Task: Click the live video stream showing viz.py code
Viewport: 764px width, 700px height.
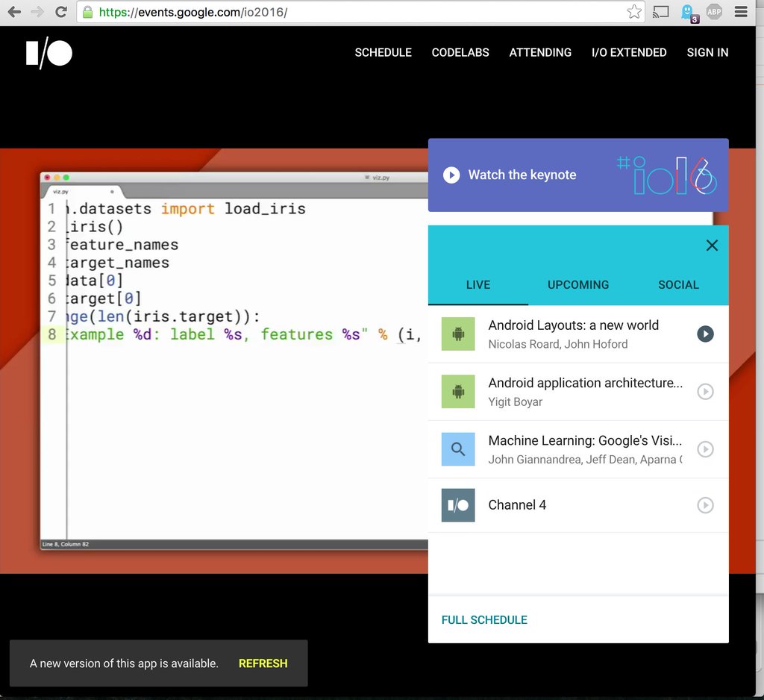Action: (234, 360)
